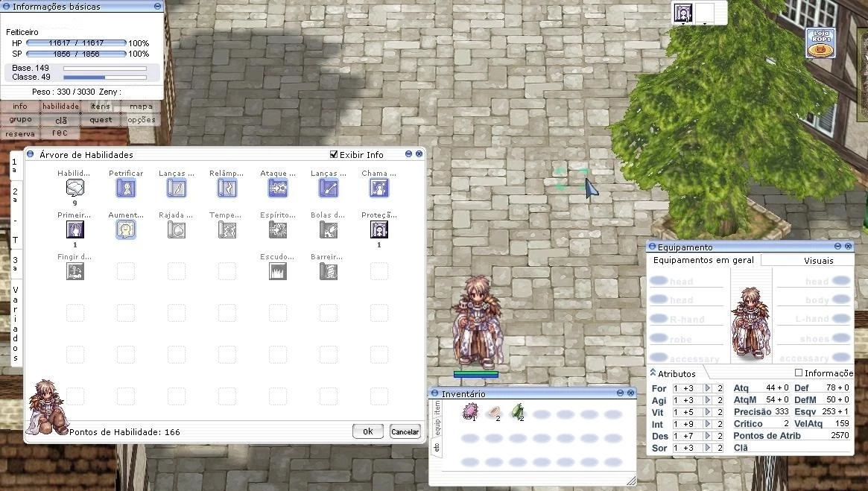Switch to the 3a skill tree tab
This screenshot has width=868, height=491.
(x=16, y=264)
